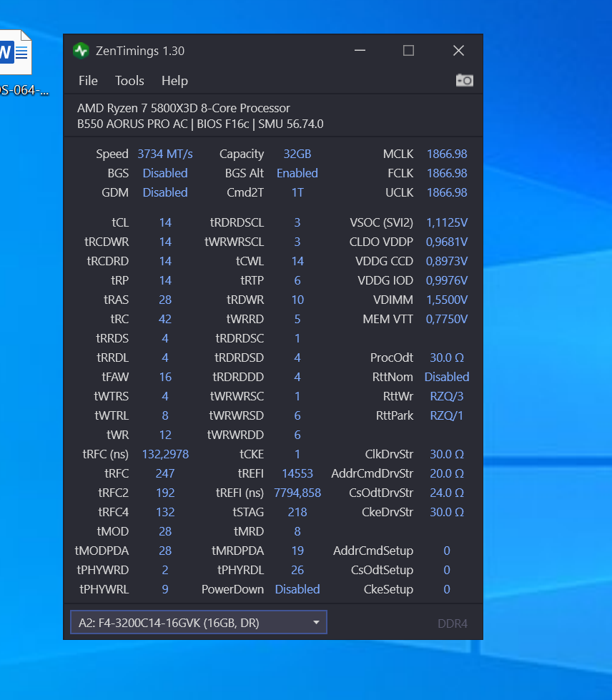Click the RttPark value RZQ/1
Screen dimensions: 612x700
pos(447,415)
